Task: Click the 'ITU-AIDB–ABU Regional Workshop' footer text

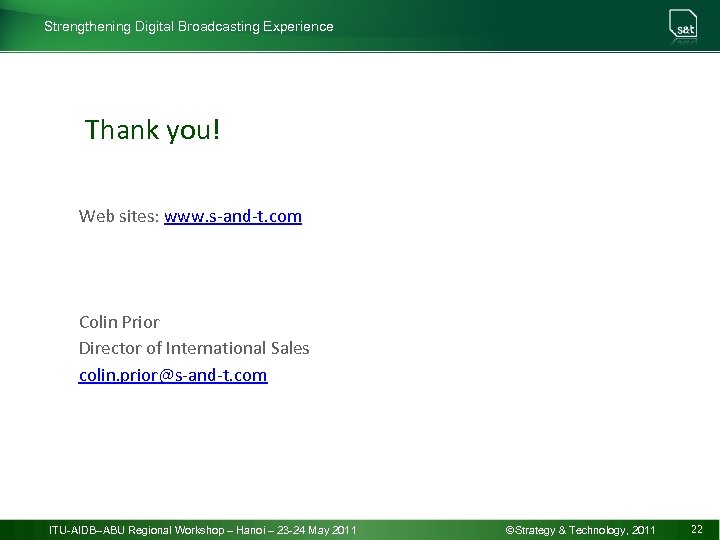Action: 136,530
